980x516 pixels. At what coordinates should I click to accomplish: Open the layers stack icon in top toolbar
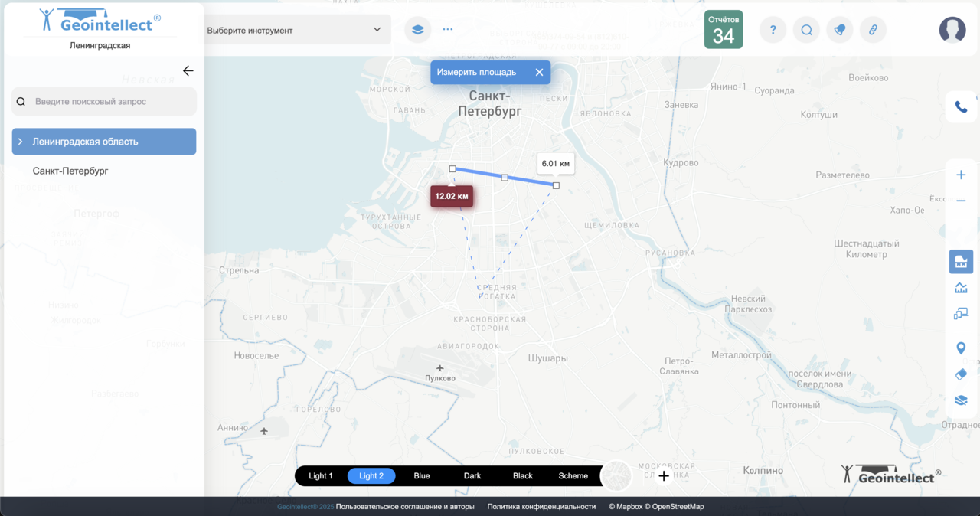click(417, 30)
